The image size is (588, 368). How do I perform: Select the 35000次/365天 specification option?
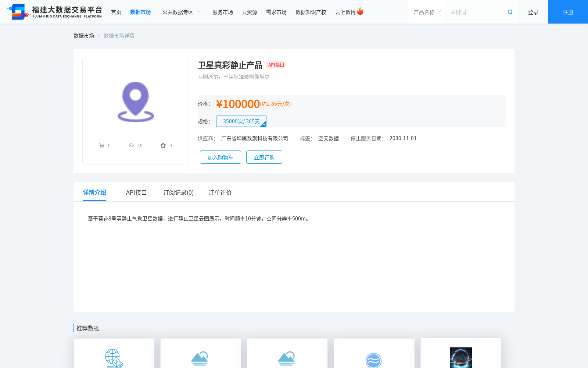coord(241,121)
